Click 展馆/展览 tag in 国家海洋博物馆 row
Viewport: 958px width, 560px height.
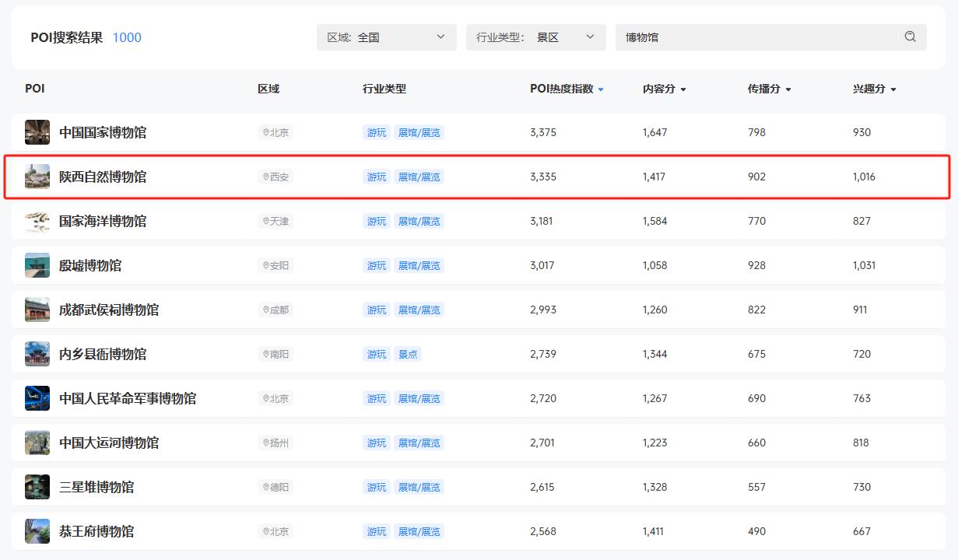click(x=419, y=221)
